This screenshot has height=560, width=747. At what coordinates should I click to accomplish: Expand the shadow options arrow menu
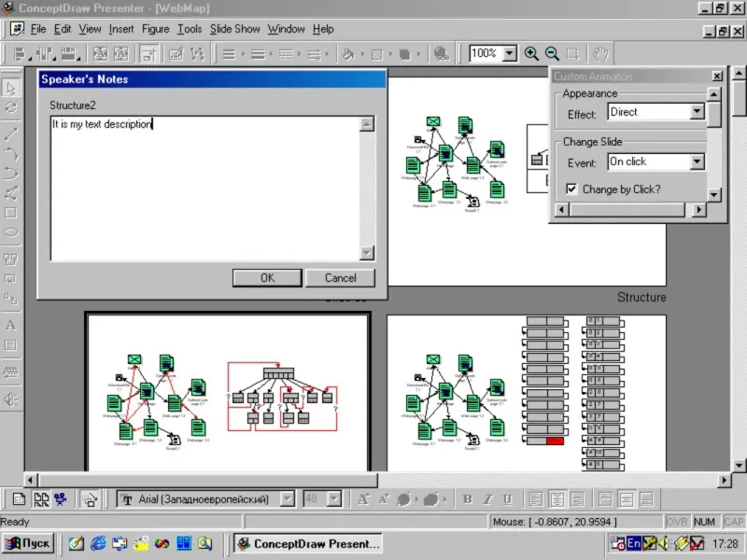(x=418, y=54)
